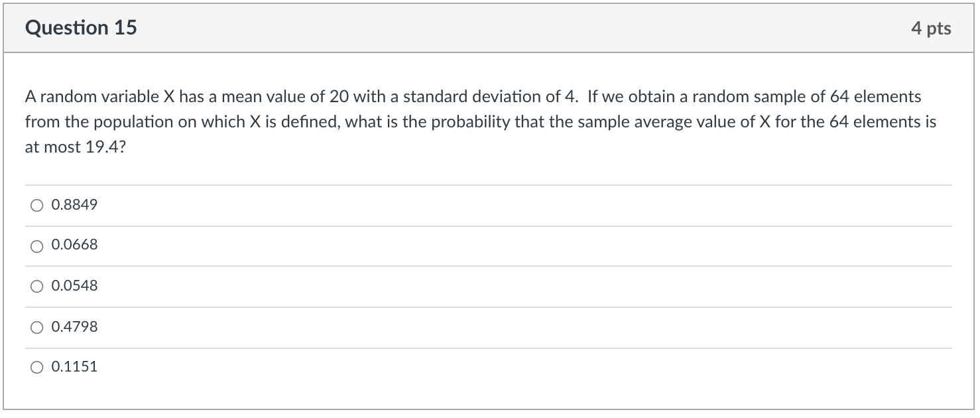Click the 0.8849 answer label text
Screen dimensions: 980x418
pyautogui.click(x=74, y=204)
